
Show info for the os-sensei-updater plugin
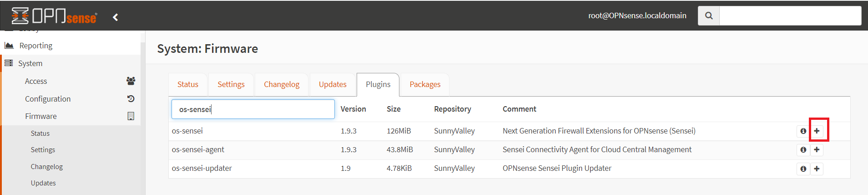tap(803, 169)
